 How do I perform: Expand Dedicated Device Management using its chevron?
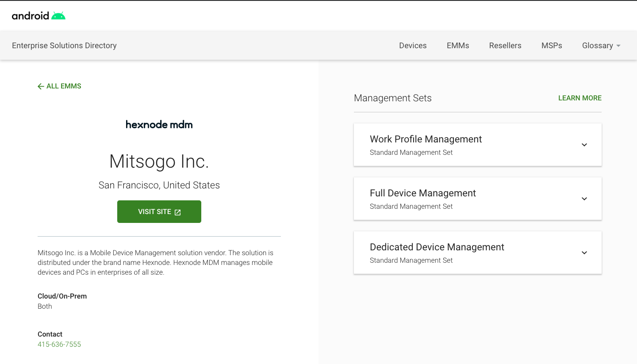click(x=584, y=253)
